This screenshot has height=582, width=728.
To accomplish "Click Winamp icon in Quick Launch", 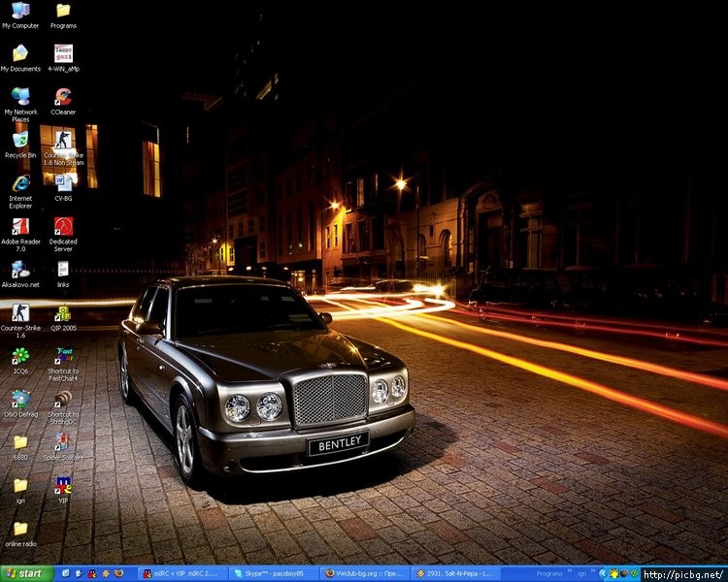I will 106,573.
